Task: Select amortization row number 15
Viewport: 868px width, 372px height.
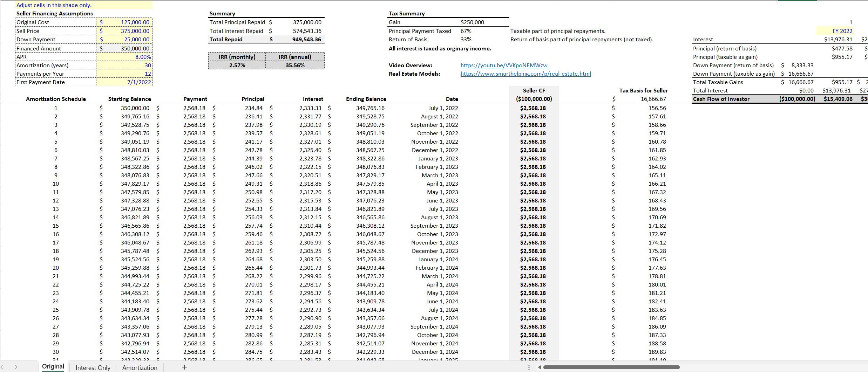Action: pyautogui.click(x=56, y=226)
